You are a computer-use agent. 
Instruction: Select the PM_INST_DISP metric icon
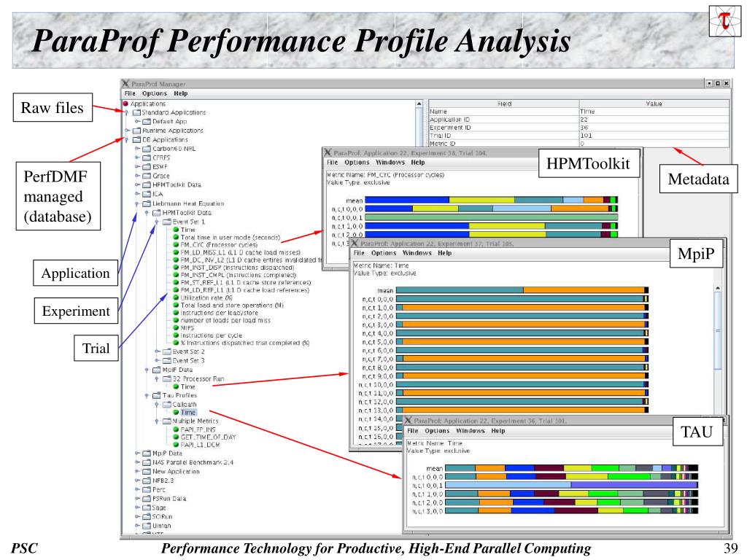click(176, 268)
